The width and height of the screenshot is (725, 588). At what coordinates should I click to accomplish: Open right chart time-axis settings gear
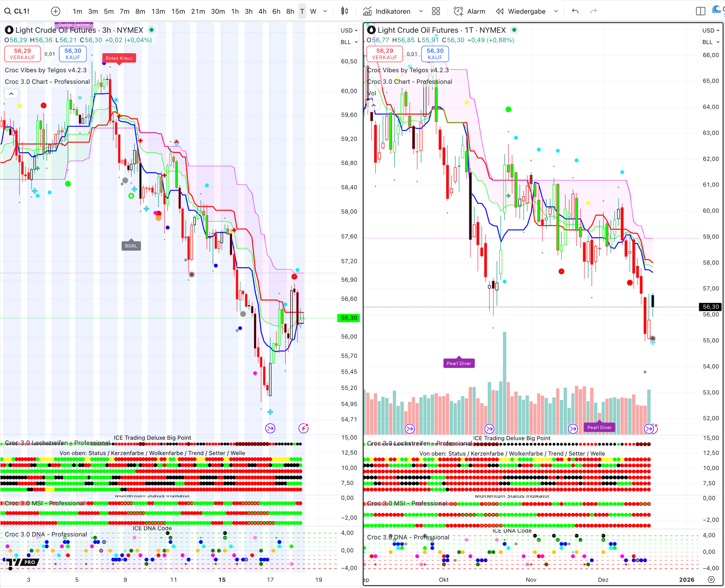coord(711,580)
